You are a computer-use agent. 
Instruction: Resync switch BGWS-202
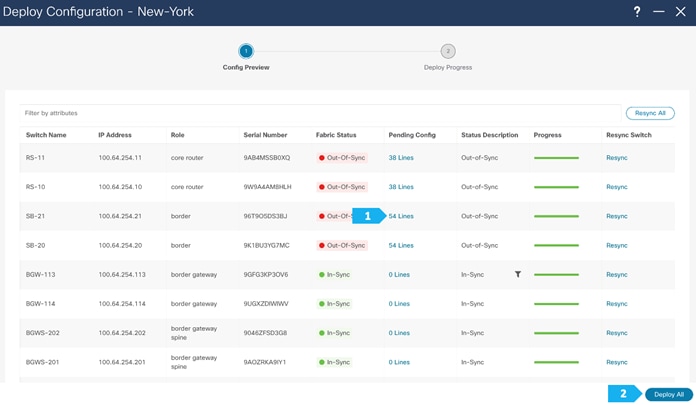pos(617,333)
